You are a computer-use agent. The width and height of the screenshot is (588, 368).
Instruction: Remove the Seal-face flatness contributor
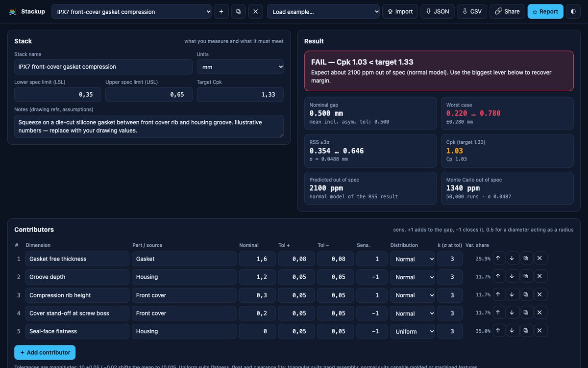click(x=539, y=331)
